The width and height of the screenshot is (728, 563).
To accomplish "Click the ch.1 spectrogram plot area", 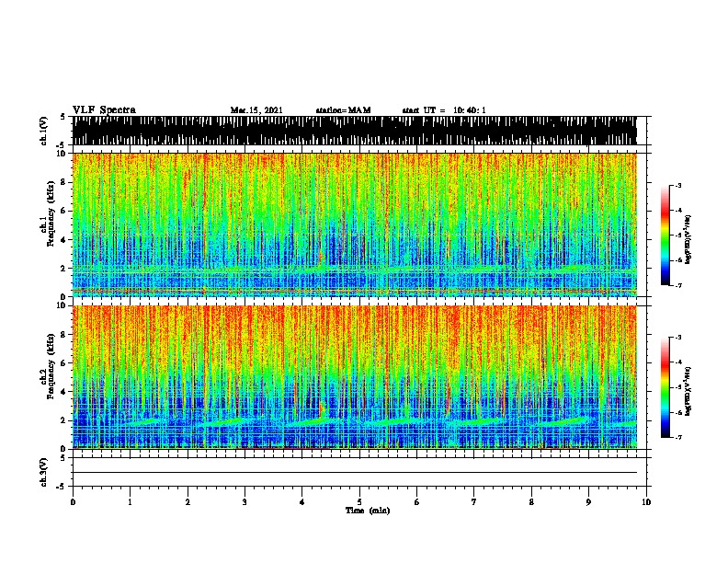I will coord(354,224).
